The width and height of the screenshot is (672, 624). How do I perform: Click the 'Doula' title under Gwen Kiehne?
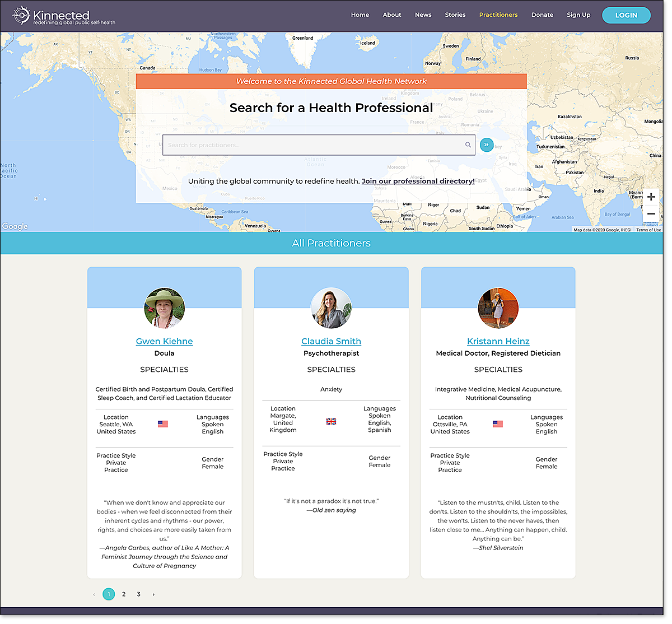[x=165, y=353]
